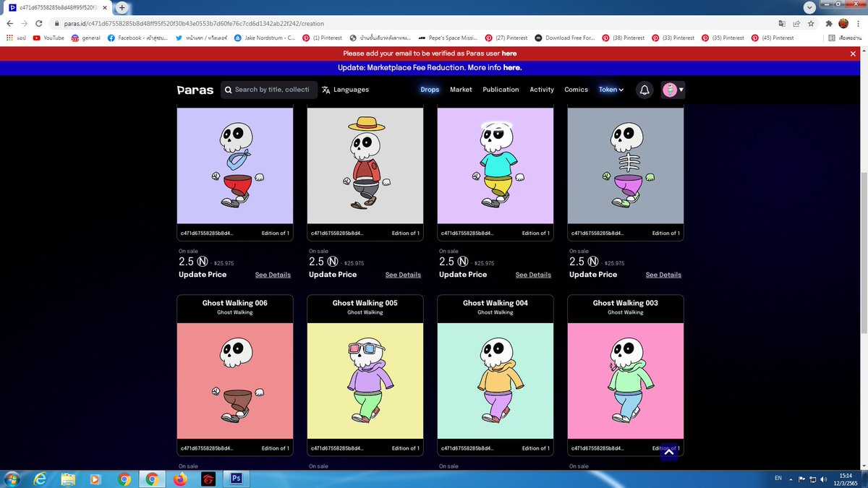Click the scroll-to-top arrow button
868x488 pixels.
[669, 452]
